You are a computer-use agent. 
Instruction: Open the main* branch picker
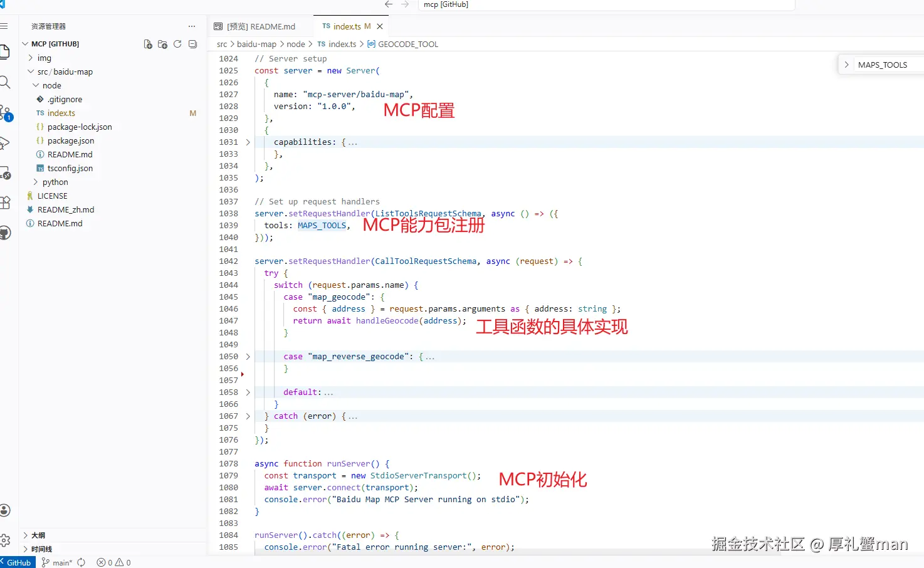(57, 562)
